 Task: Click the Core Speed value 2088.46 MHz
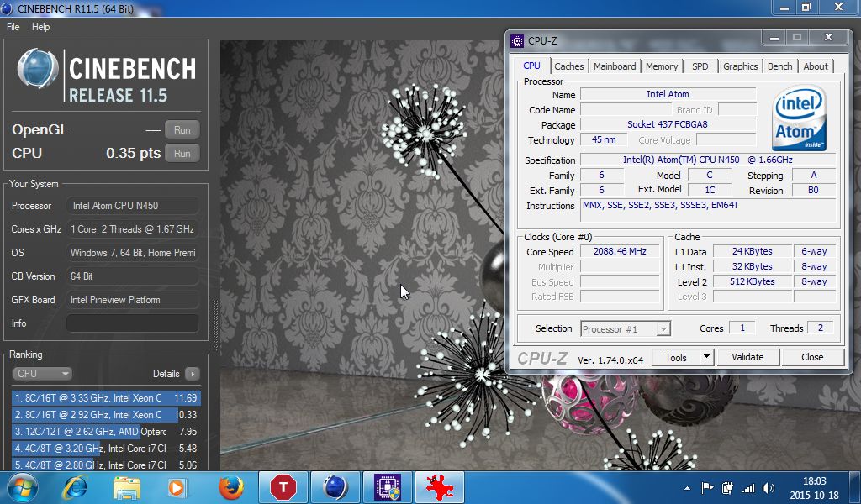[620, 252]
